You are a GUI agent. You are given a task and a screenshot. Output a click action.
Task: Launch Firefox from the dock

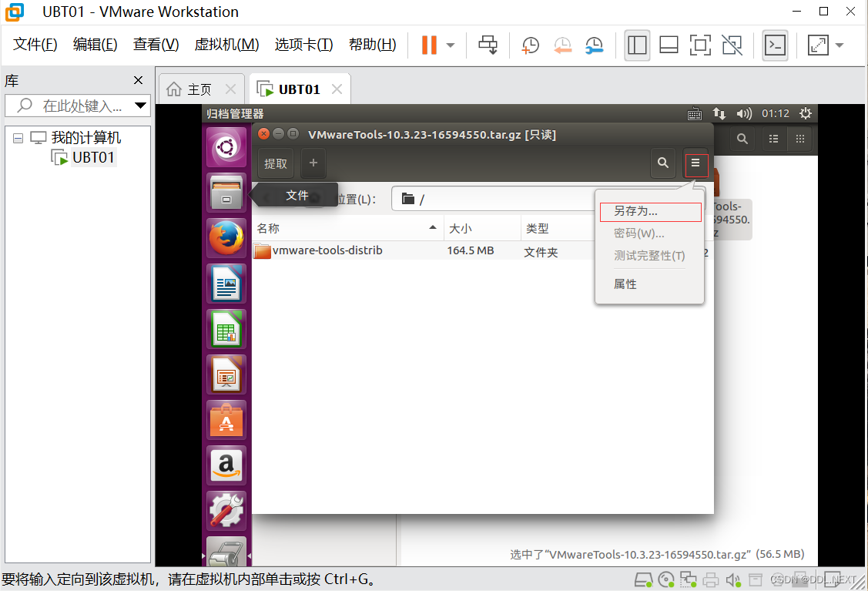pyautogui.click(x=226, y=238)
